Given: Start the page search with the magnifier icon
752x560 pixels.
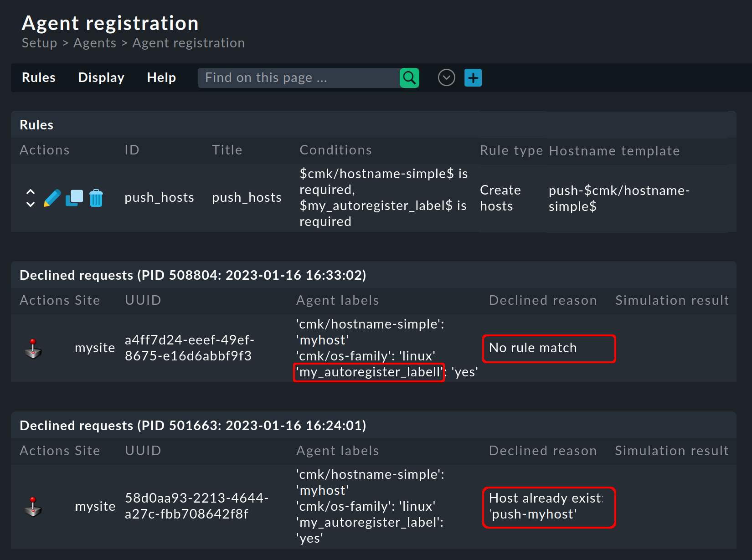Looking at the screenshot, I should [x=409, y=77].
